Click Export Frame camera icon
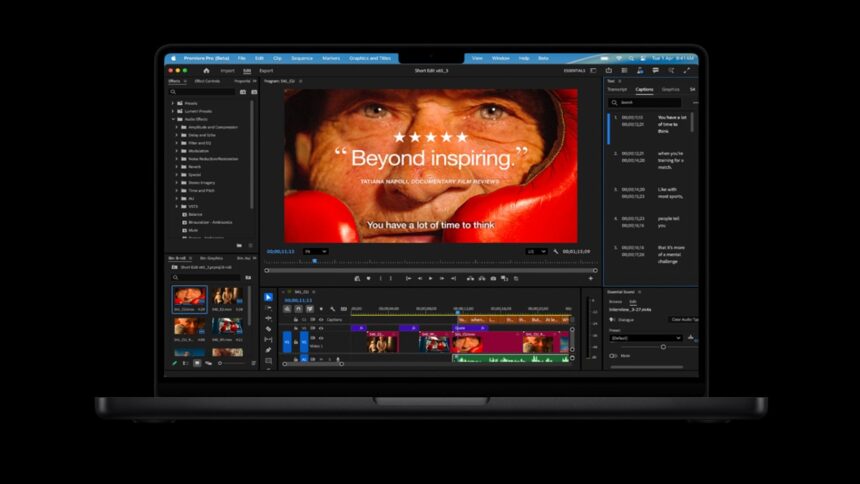The width and height of the screenshot is (860, 484). [x=493, y=279]
